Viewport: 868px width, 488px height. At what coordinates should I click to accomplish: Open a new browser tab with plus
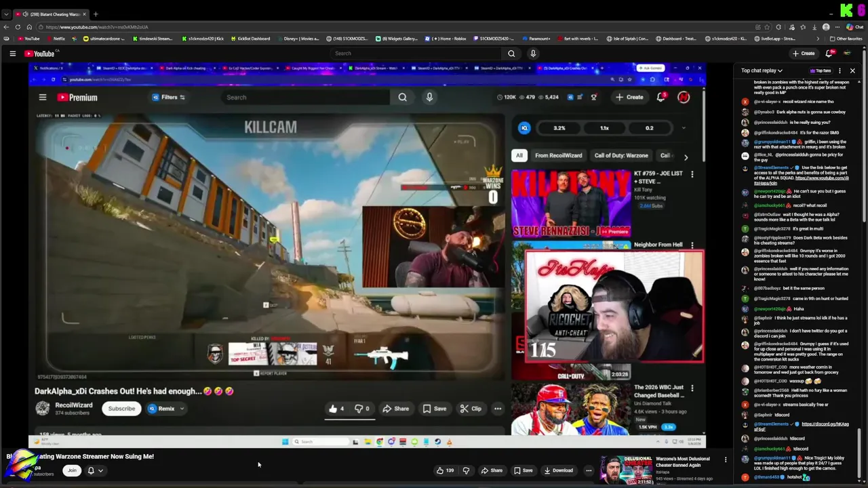point(96,14)
